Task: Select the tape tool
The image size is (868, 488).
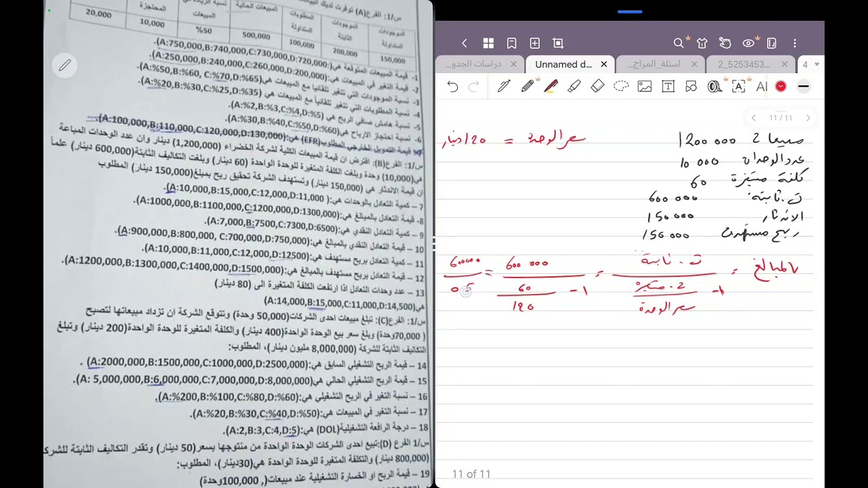Action: [715, 87]
